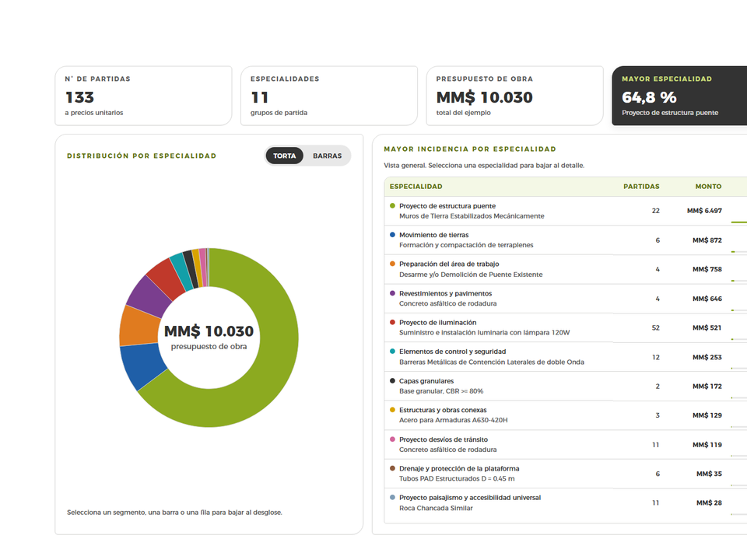This screenshot has height=560, width=747.
Task: Open the Proyecto de estructura puente row
Action: click(566, 211)
